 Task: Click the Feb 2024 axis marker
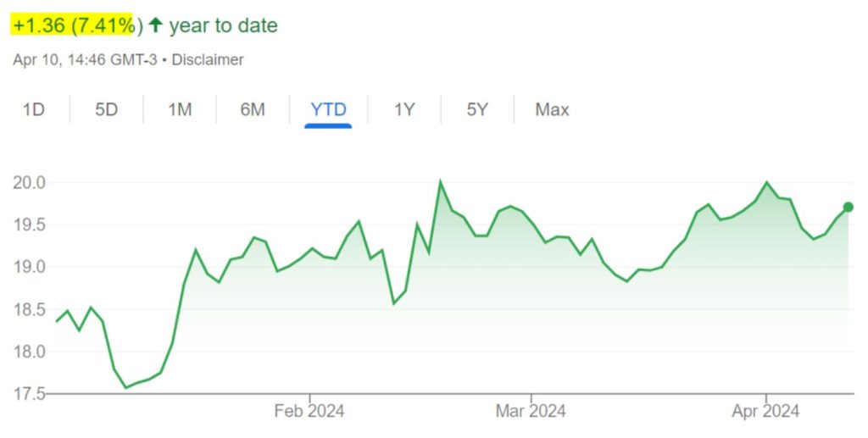pos(309,411)
